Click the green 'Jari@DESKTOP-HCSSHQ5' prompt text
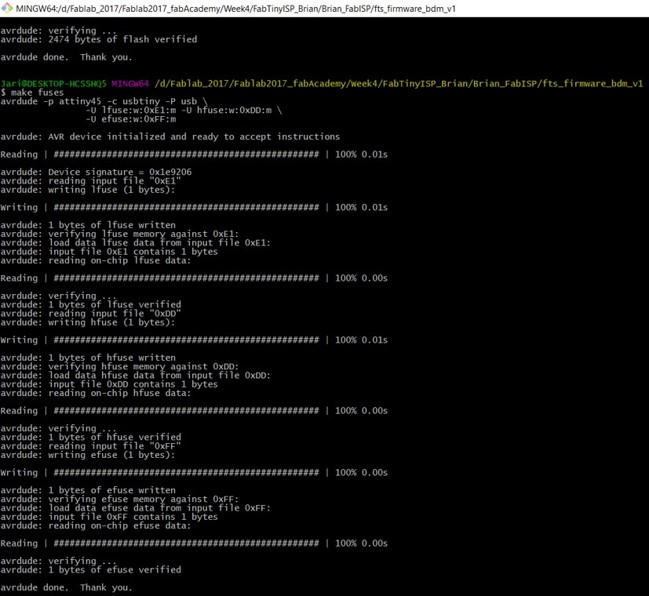649x596 pixels. 53,84
